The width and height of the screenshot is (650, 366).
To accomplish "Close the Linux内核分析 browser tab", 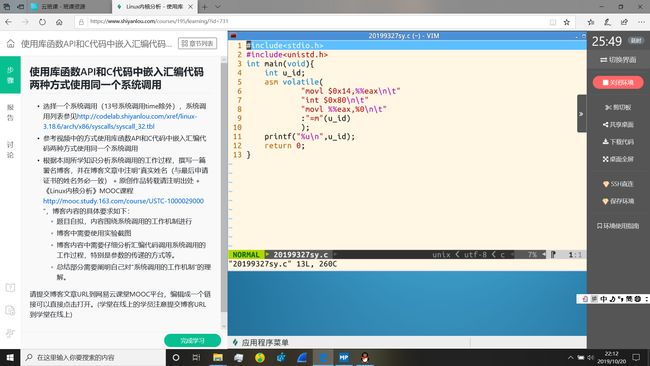I will (190, 7).
